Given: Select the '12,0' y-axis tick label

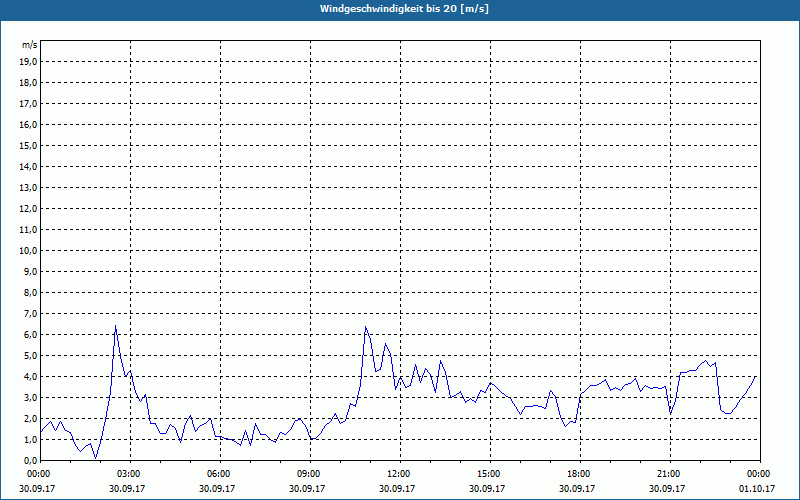Looking at the screenshot, I should [x=28, y=208].
